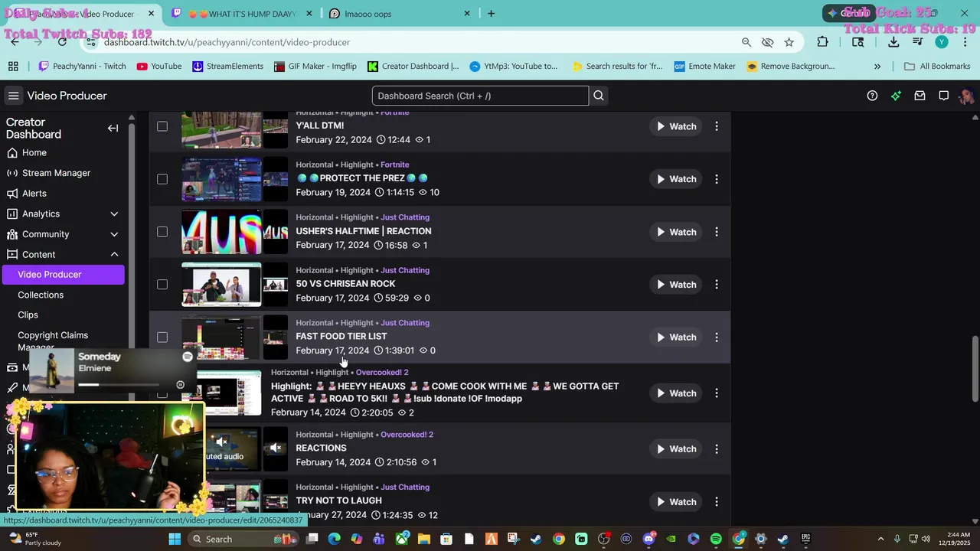
Task: Focus the Dashboard Search field
Action: 480,96
